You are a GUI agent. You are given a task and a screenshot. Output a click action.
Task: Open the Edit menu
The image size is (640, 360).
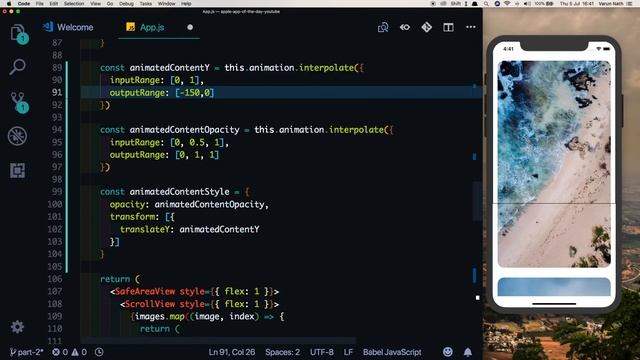pos(53,3)
